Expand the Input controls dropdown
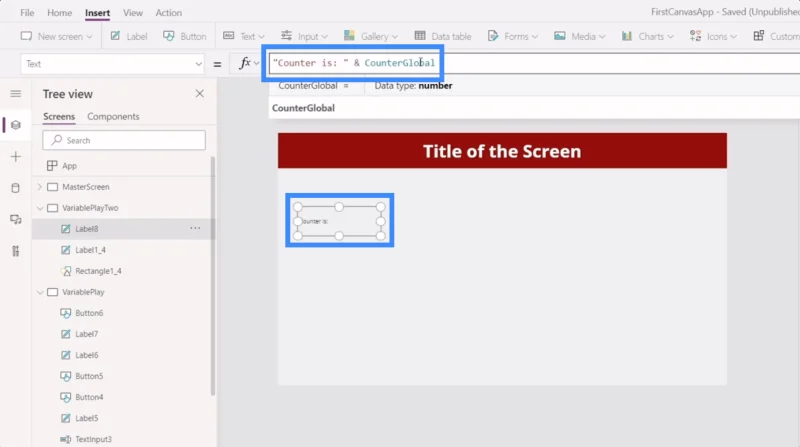This screenshot has height=447, width=800. point(304,36)
